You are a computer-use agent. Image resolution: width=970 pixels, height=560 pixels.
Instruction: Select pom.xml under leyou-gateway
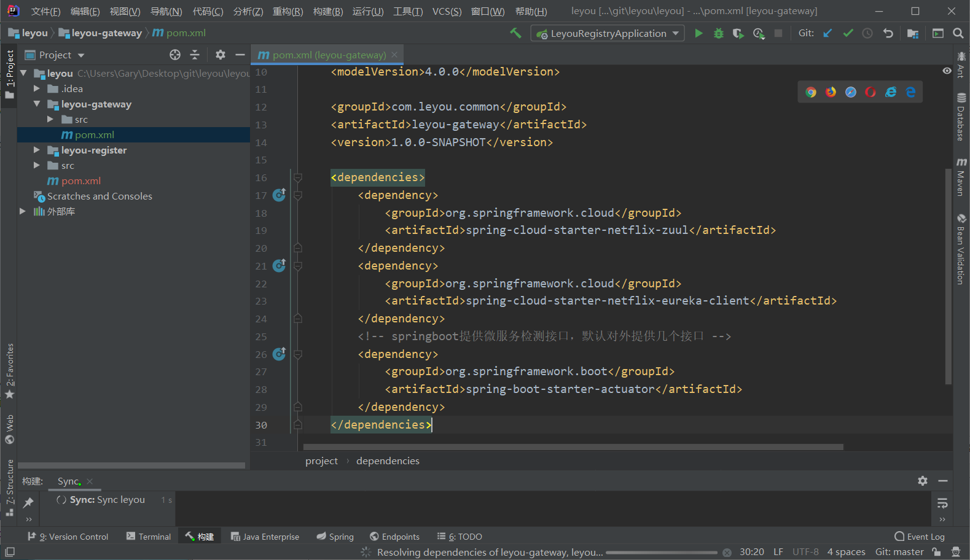pyautogui.click(x=133, y=134)
